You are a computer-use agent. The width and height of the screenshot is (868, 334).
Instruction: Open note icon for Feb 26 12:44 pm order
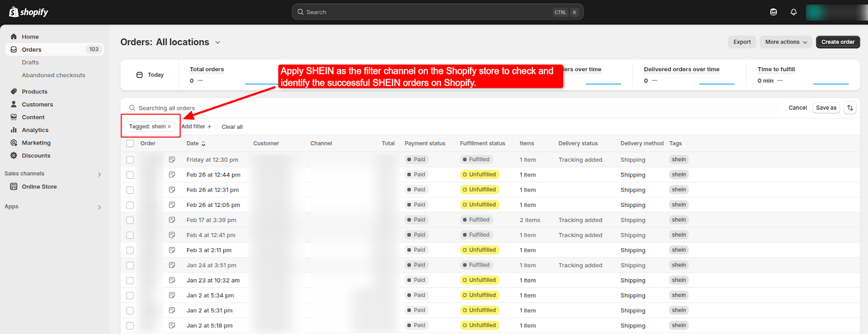pos(172,175)
